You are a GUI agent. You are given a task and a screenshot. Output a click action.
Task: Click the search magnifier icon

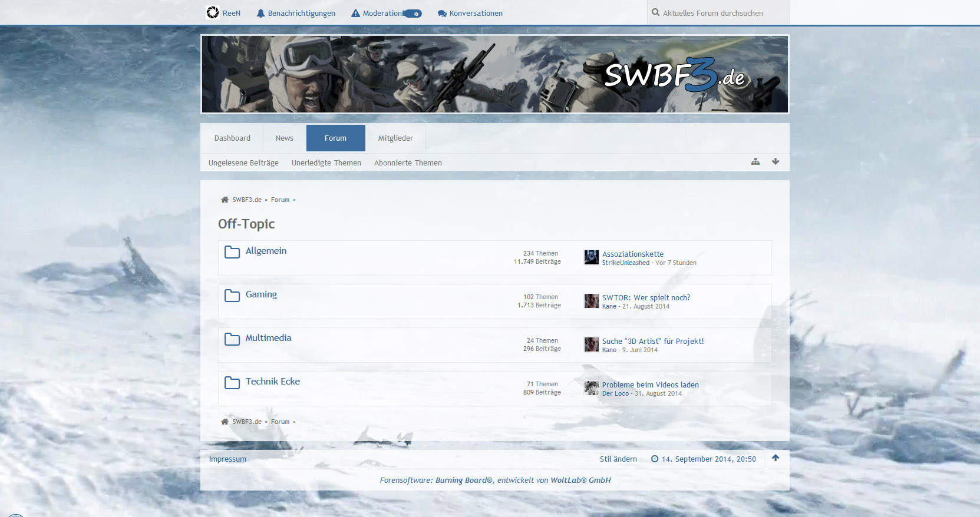[655, 12]
